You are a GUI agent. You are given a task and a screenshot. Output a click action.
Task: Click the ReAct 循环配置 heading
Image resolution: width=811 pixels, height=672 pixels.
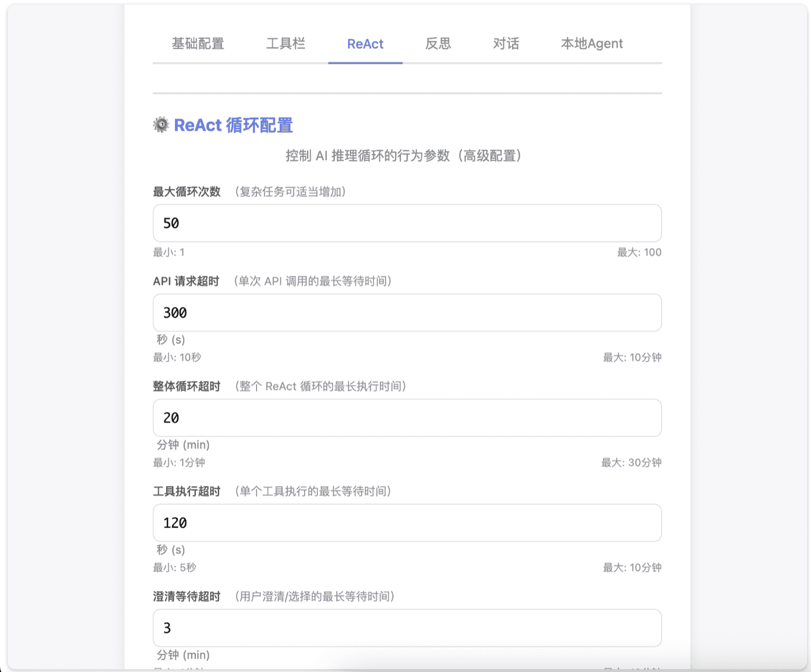[233, 125]
